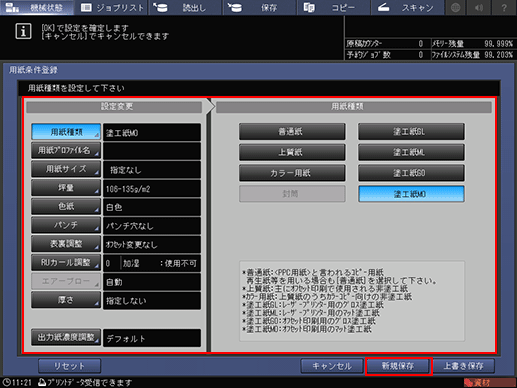Viewport: 517px width, 388px height.
Task: Choose 上質紙 paper type
Action: coord(292,152)
